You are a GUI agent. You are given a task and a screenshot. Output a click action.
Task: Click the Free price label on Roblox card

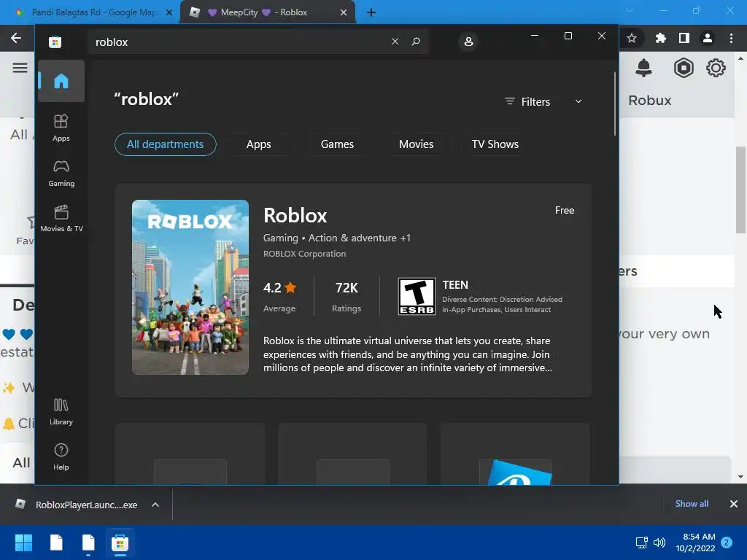[565, 211]
